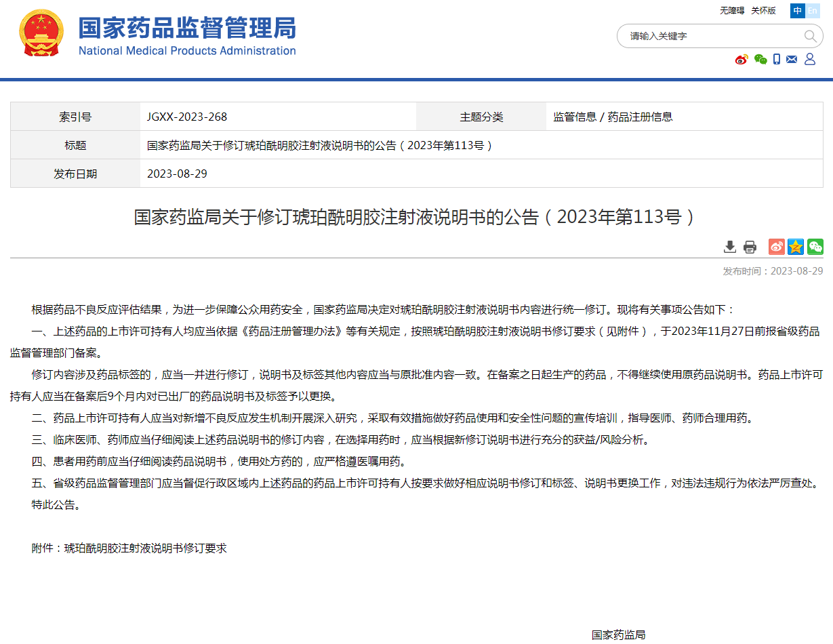Click the 监管信息 / 药品注册信息 category text
This screenshot has height=644, width=833.
613,117
